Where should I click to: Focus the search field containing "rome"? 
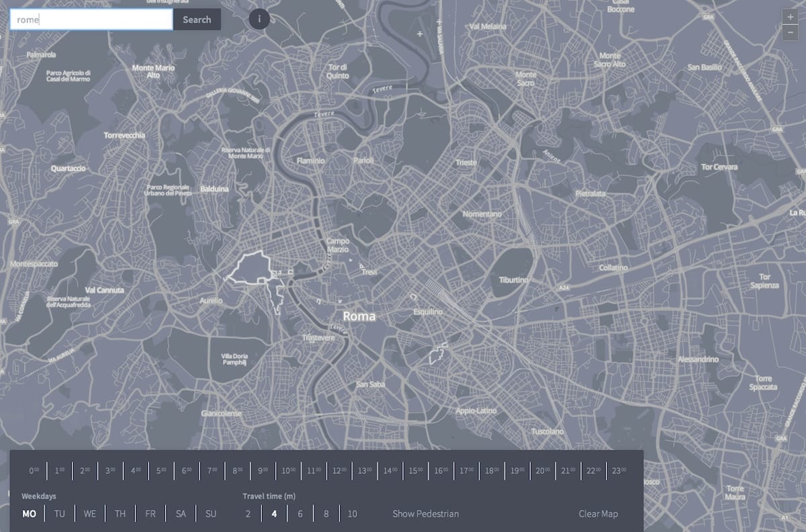pos(91,19)
